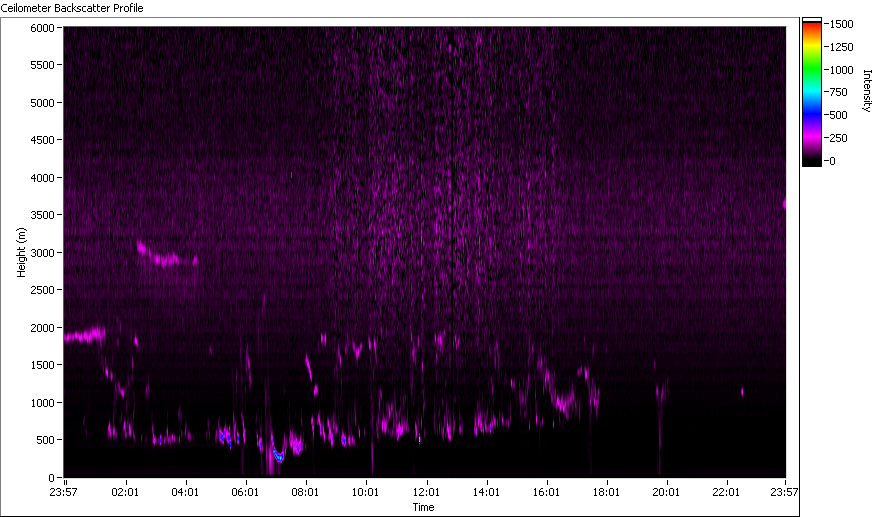876x517 pixels.
Task: Click the bright blue backscatter spot near 07:00
Action: coord(278,456)
